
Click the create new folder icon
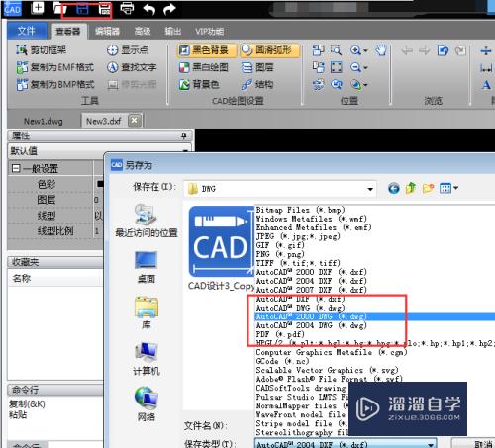point(429,188)
